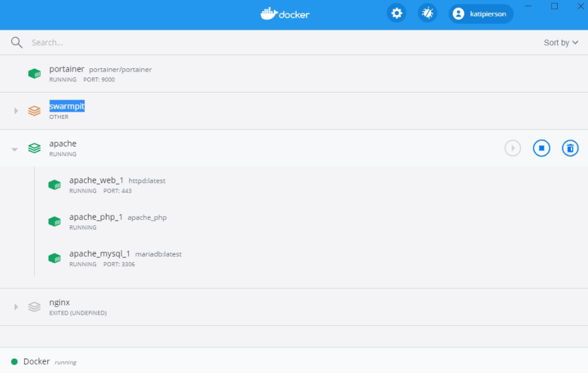Delete the apache stack with trash icon
This screenshot has width=588, height=373.
tap(570, 148)
